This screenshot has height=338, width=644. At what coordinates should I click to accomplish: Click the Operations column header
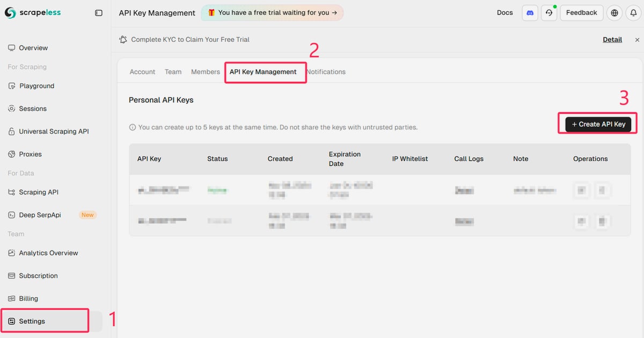590,159
